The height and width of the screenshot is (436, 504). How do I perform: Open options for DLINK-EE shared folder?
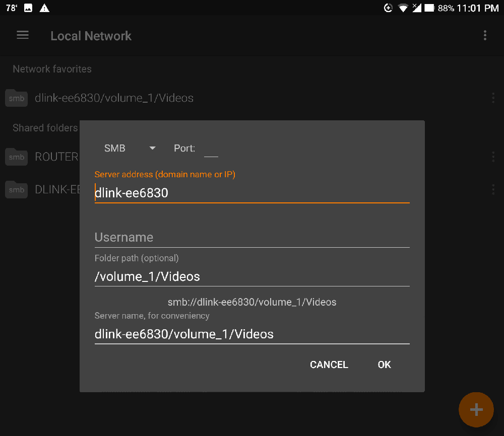[493, 189]
